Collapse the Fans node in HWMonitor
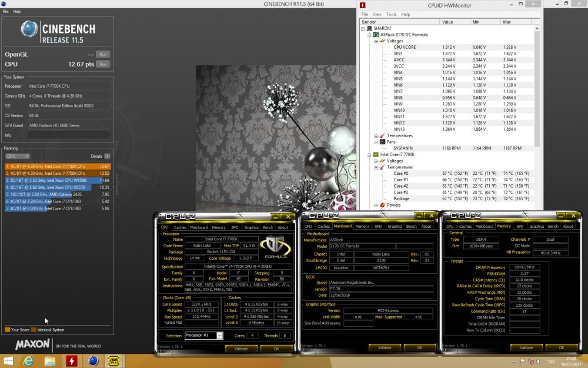The height and width of the screenshot is (368, 588). 376,142
